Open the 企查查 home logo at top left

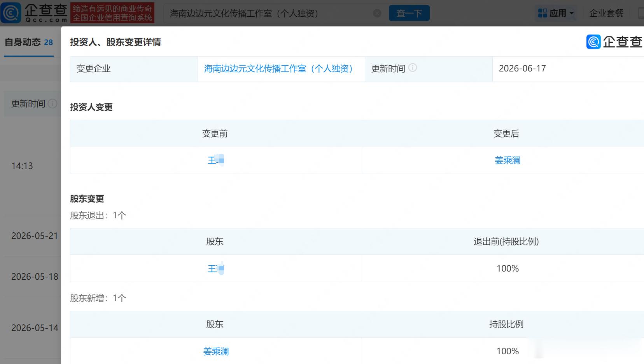pyautogui.click(x=34, y=12)
